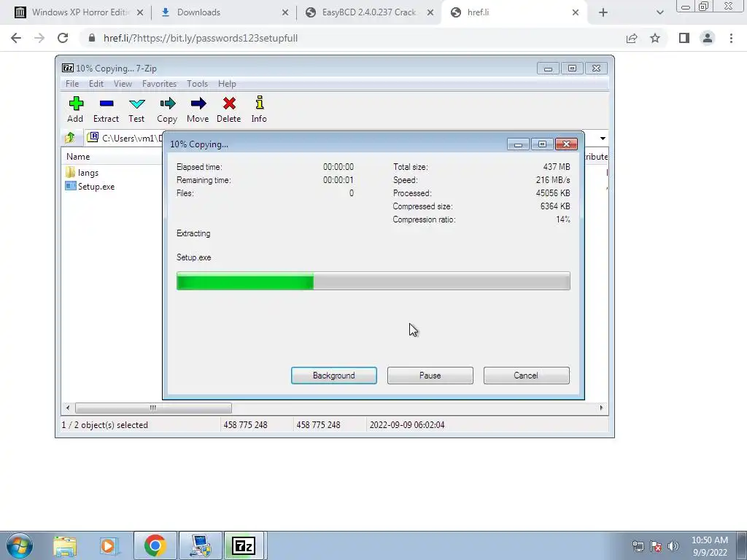Open the Windows Start menu
Viewport: 747px width, 560px height.
tap(20, 545)
